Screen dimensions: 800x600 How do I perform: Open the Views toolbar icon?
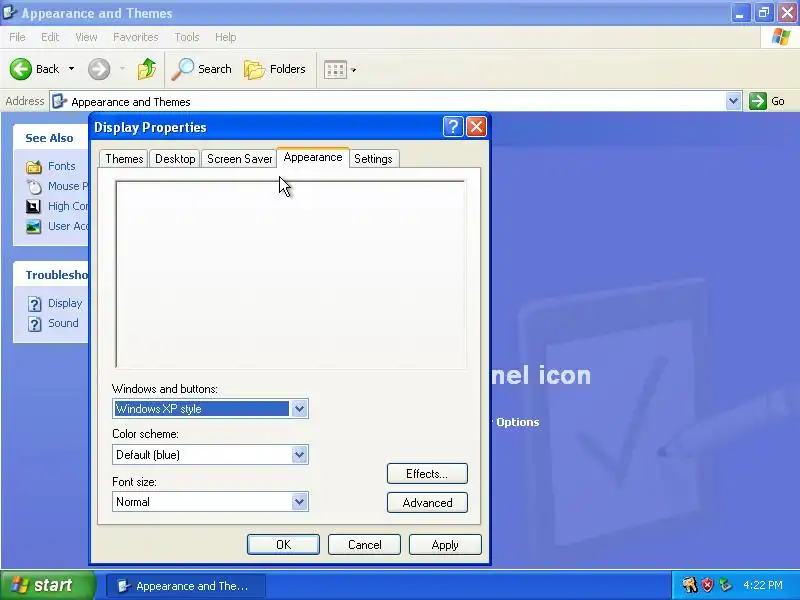(x=335, y=70)
